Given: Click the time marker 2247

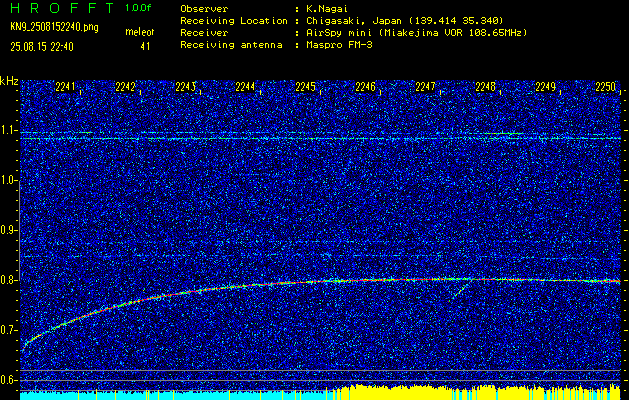Looking at the screenshot, I should pyautogui.click(x=425, y=87).
